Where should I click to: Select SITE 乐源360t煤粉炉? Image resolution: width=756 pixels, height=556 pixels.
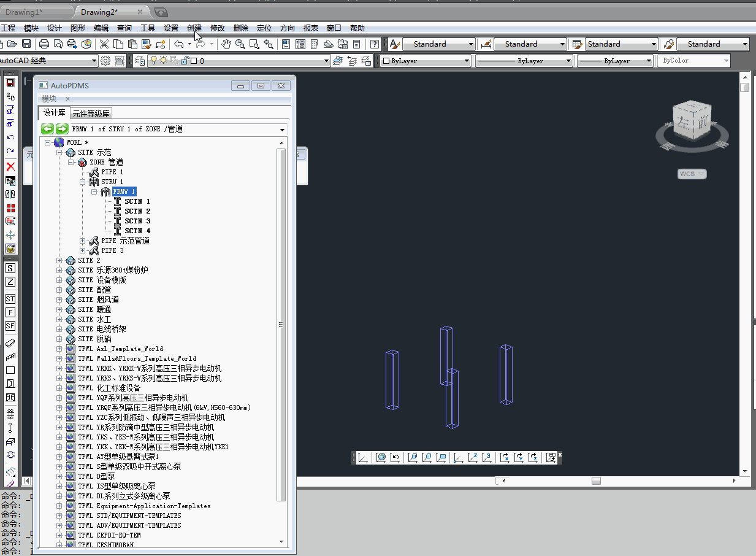[113, 270]
